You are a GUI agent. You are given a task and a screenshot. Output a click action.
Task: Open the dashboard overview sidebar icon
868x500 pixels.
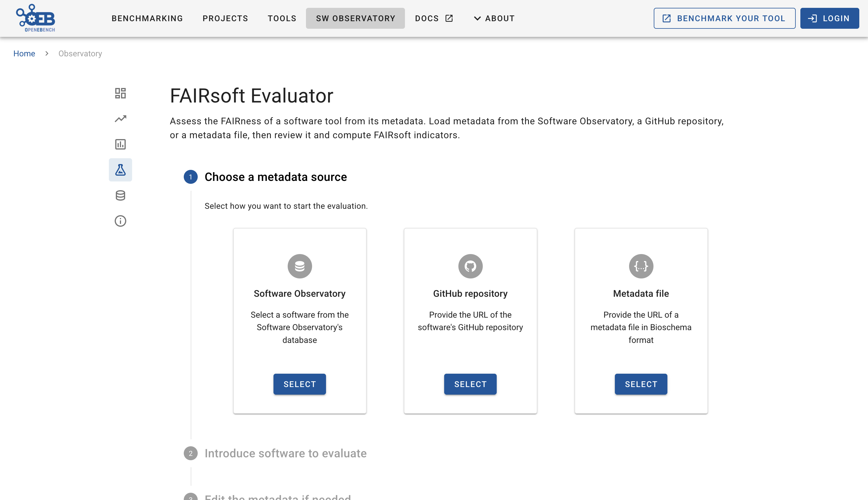[x=120, y=93]
